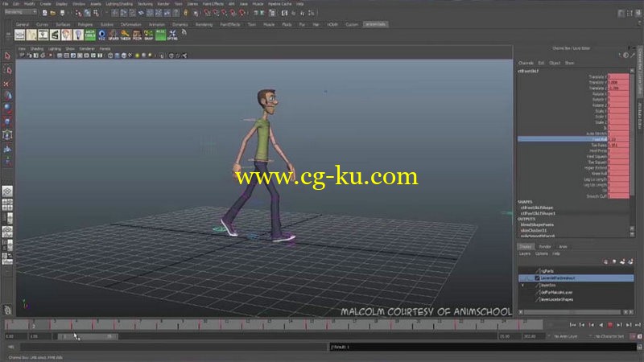The image size is (644, 362).
Task: Go to start of playback range
Action: (572, 325)
